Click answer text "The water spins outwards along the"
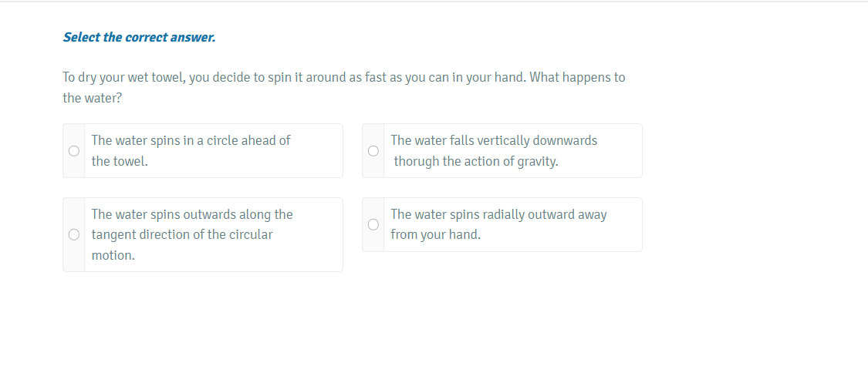 tap(192, 214)
